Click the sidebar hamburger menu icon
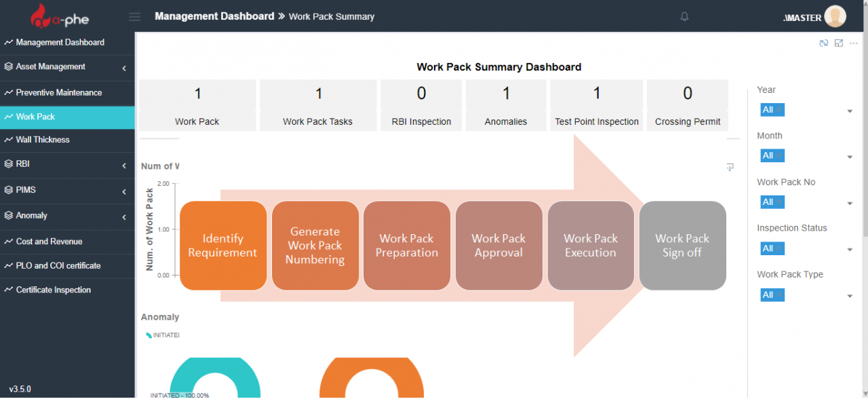 pos(134,16)
